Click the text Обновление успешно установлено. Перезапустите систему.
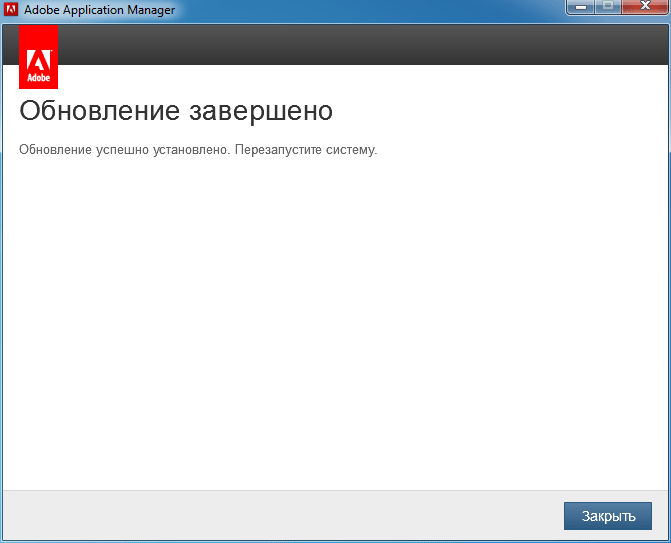The height and width of the screenshot is (543, 671). 198,150
